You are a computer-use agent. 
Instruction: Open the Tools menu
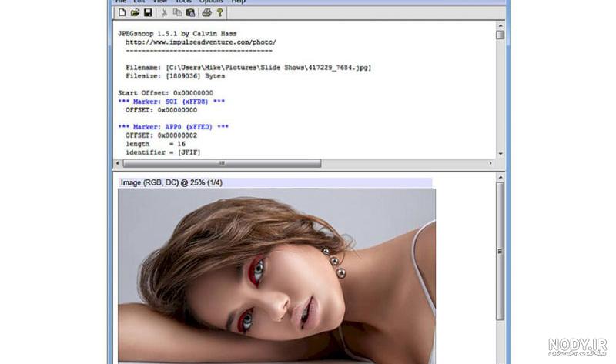[x=183, y=2]
